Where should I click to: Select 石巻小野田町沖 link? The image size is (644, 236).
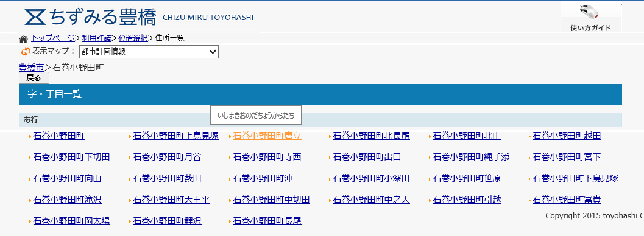click(263, 178)
